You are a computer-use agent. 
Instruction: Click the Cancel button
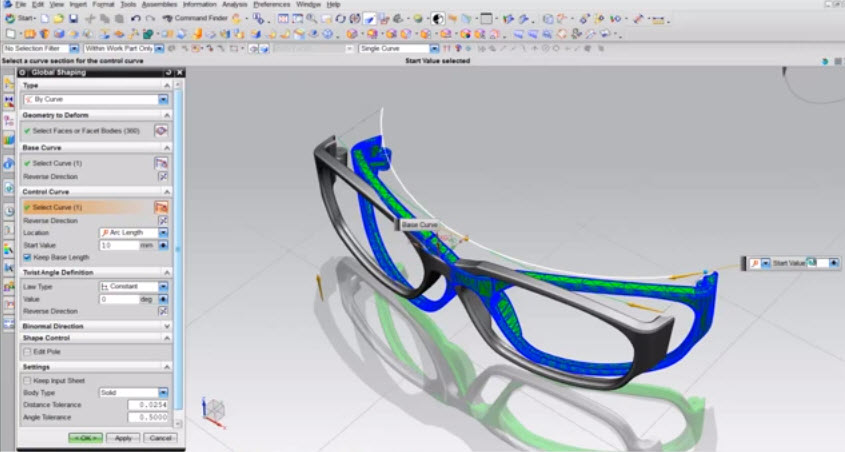[160, 438]
